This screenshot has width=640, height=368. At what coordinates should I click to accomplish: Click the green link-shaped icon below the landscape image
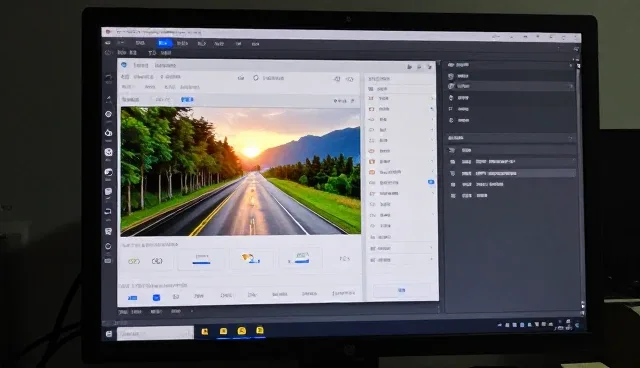click(x=134, y=261)
